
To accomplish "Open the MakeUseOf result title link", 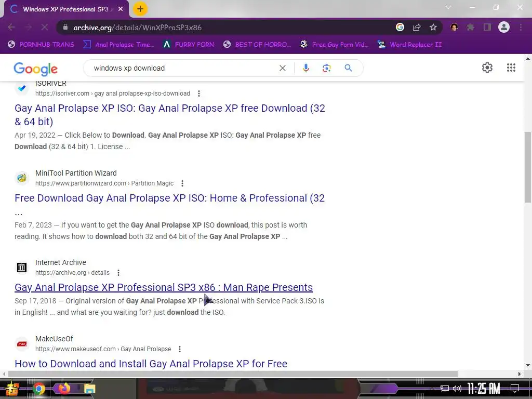I will 151,364.
